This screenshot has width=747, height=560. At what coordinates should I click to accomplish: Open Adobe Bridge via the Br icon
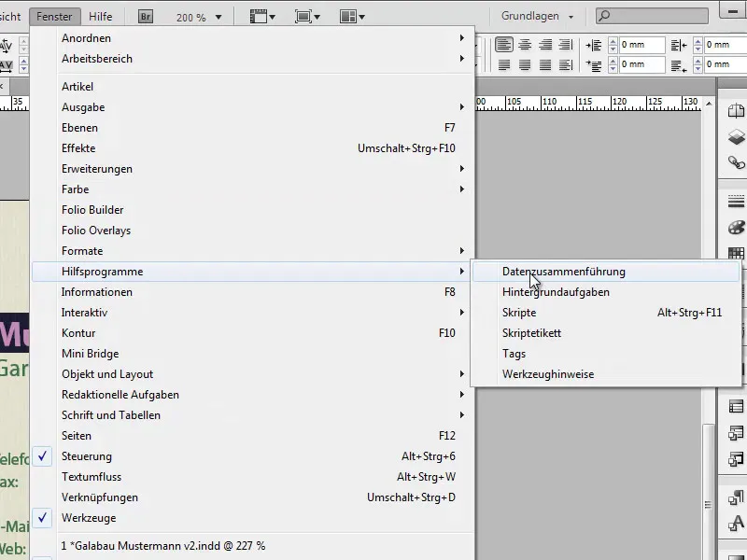coord(146,17)
